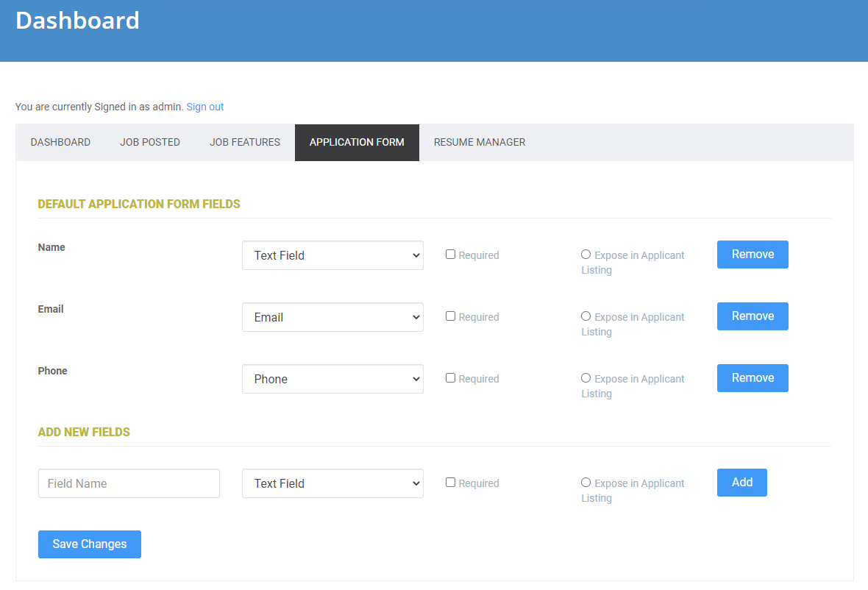Check Required for the Email field
The height and width of the screenshot is (590, 868).
coord(450,316)
